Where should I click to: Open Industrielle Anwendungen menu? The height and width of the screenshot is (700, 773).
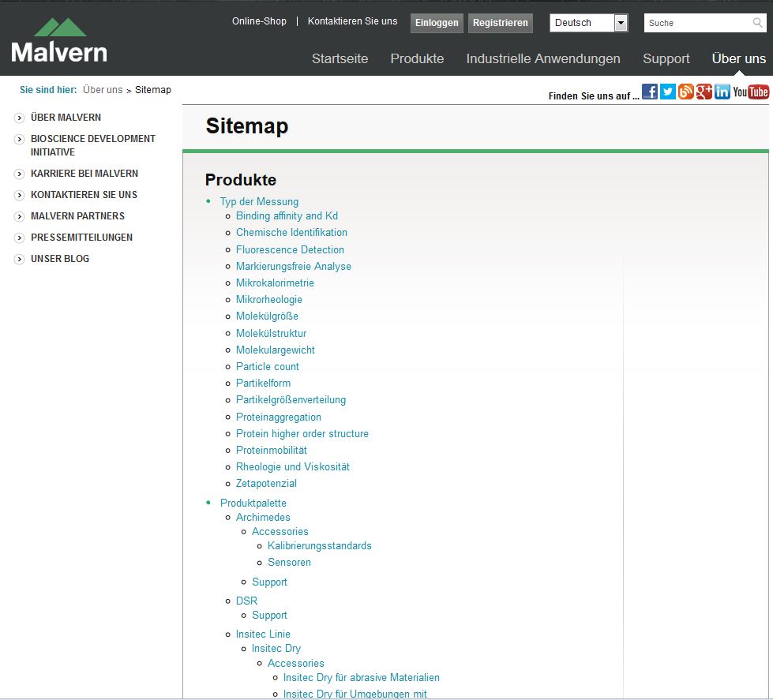point(543,58)
